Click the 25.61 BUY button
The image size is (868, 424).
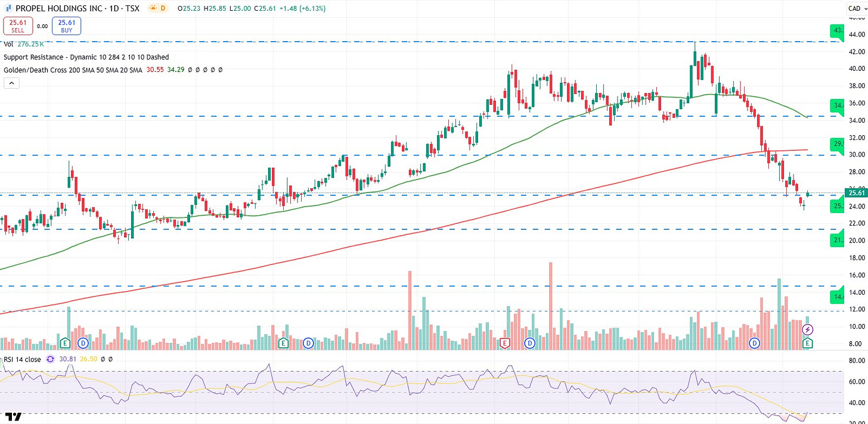point(66,26)
